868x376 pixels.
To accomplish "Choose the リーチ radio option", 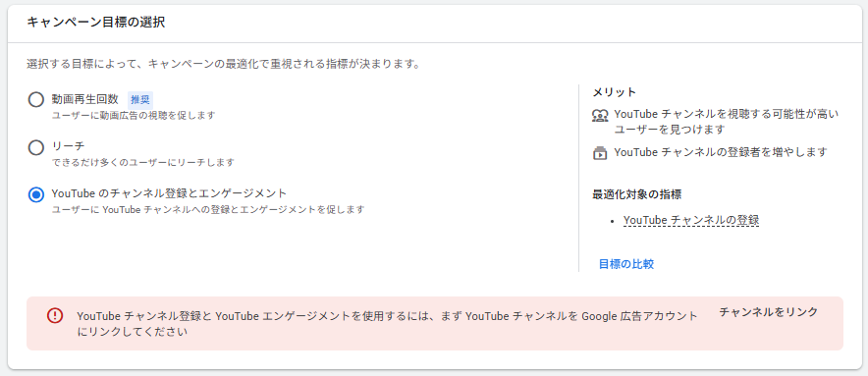I will coord(36,147).
